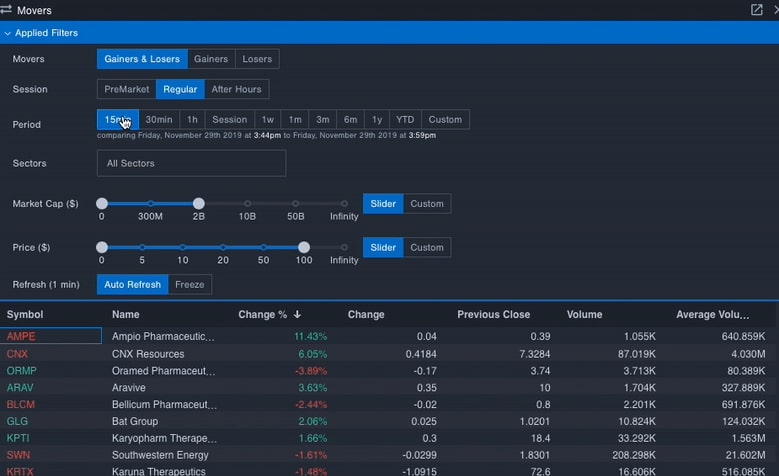This screenshot has height=476, width=779.
Task: Switch session to PreMarket
Action: (x=126, y=89)
